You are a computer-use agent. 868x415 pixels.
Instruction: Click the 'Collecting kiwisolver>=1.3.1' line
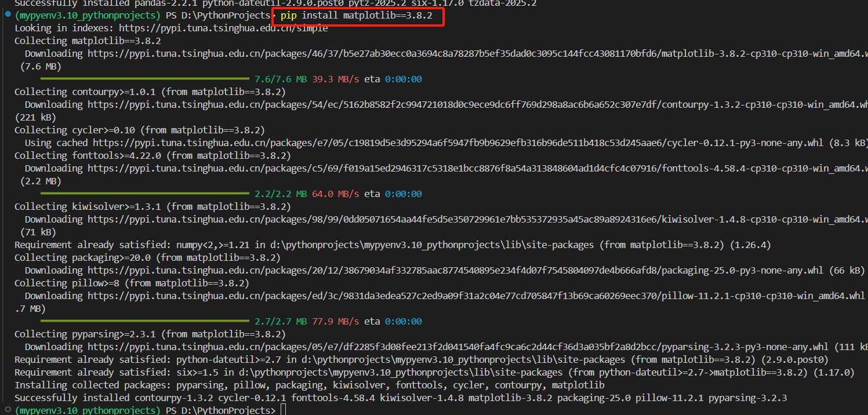pos(152,206)
